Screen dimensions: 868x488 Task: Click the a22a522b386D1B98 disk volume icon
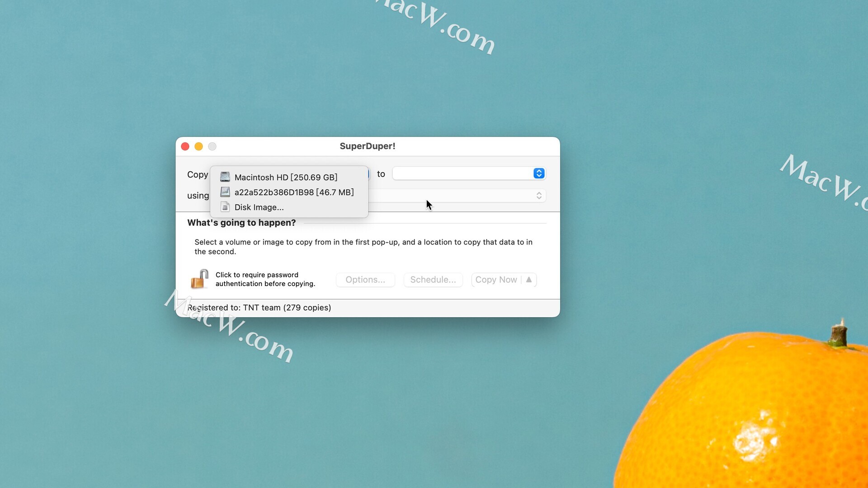tap(225, 192)
